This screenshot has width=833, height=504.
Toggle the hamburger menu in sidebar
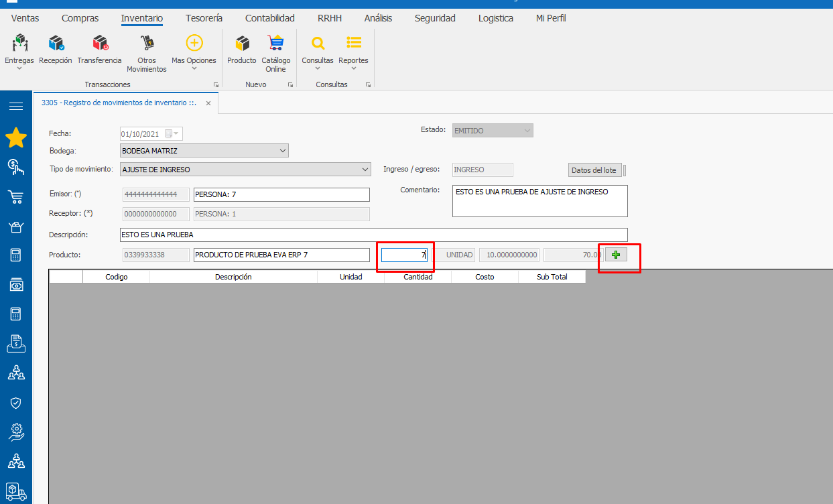pos(16,106)
